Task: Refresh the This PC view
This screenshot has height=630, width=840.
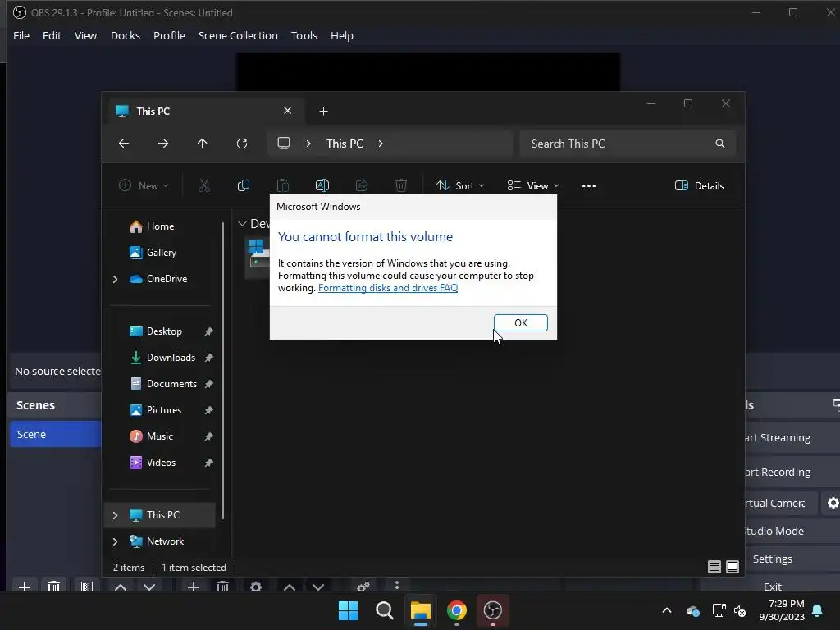Action: pyautogui.click(x=242, y=144)
